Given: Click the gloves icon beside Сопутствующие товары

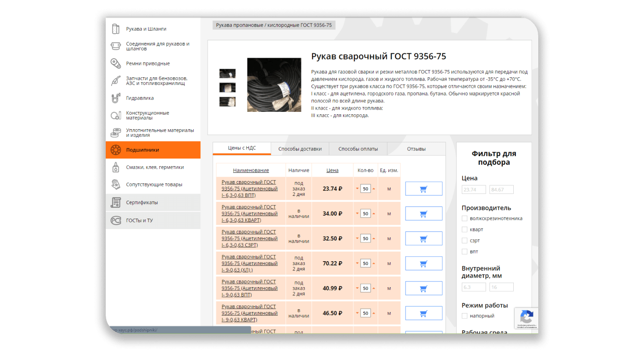Looking at the screenshot, I should click(x=115, y=184).
